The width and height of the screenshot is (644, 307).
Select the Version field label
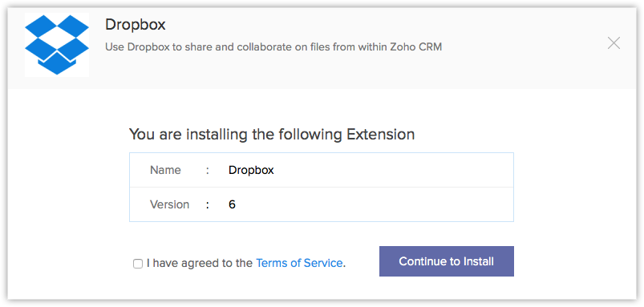pyautogui.click(x=170, y=204)
